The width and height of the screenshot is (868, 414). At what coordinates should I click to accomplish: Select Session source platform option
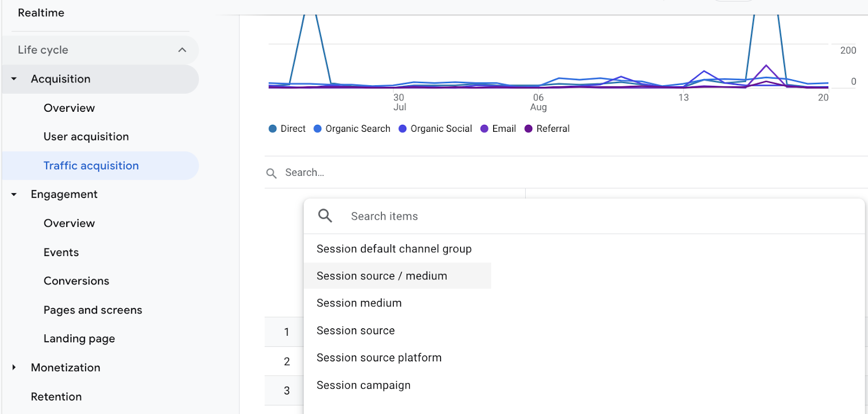point(379,358)
